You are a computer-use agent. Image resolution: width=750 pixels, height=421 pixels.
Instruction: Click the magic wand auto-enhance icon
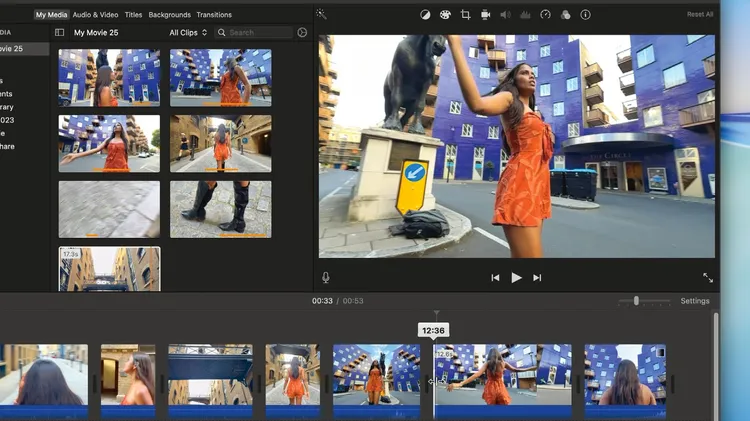[x=321, y=15]
